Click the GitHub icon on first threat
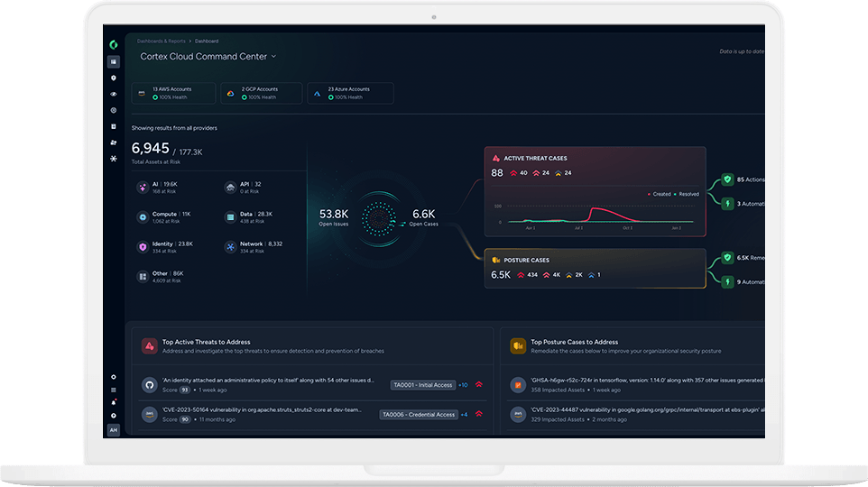Screen dimensions: 868x487 tap(150, 384)
